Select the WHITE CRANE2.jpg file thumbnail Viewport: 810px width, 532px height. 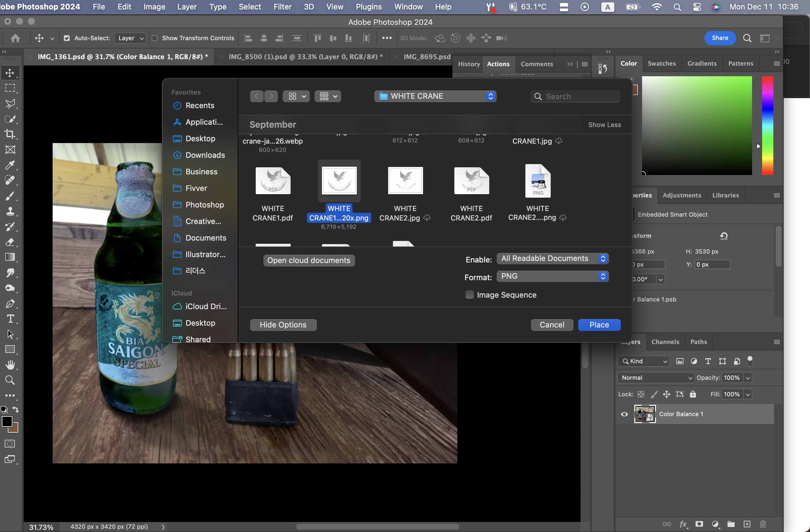[x=405, y=181]
